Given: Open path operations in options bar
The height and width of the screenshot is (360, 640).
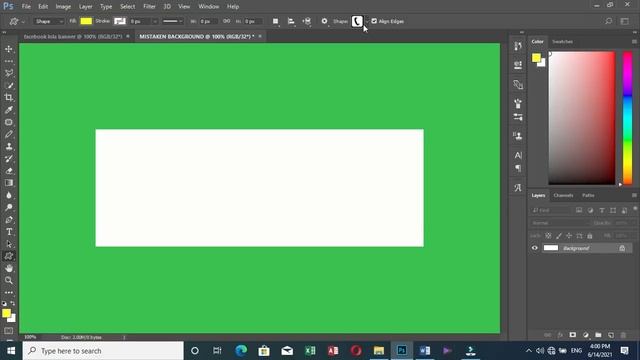Looking at the screenshot, I should pyautogui.click(x=276, y=21).
